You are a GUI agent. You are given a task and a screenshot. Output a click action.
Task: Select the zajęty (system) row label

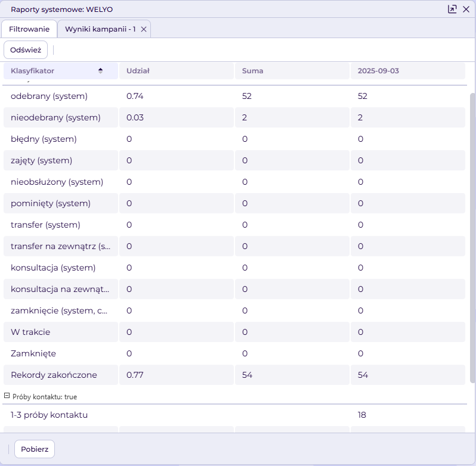41,161
